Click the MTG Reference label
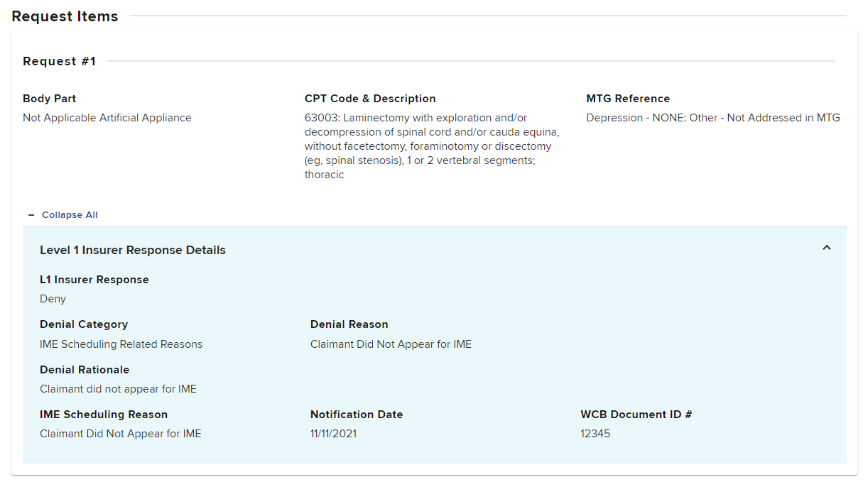This screenshot has height=482, width=868. (628, 99)
